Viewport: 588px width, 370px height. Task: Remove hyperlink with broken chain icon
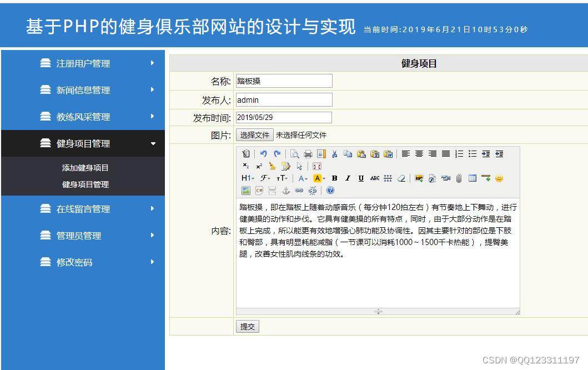tap(313, 190)
